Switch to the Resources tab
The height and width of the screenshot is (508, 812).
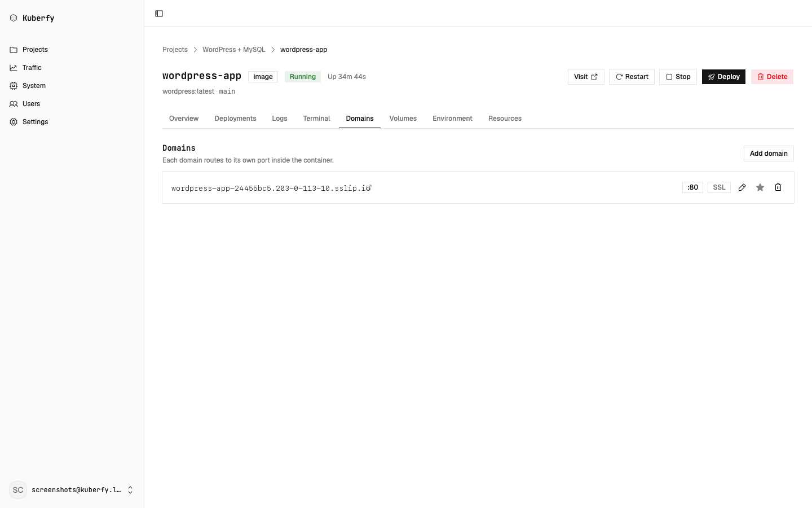(505, 119)
